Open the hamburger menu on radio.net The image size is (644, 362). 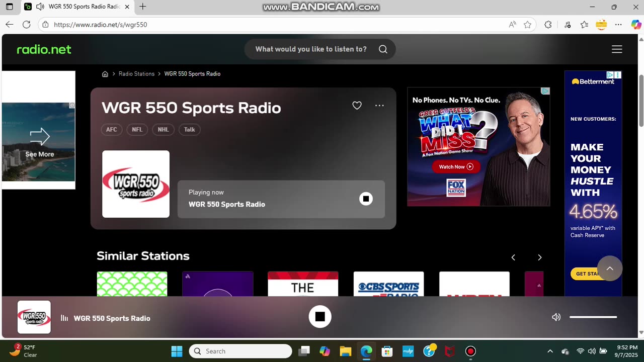click(617, 49)
